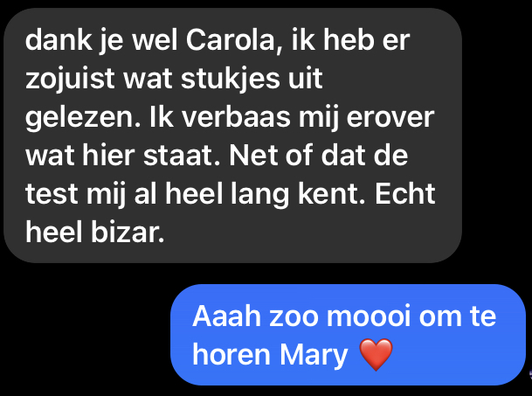Click the word 'Aaah' in blue bubble
Screen dimensions: 532x396
pos(226,316)
